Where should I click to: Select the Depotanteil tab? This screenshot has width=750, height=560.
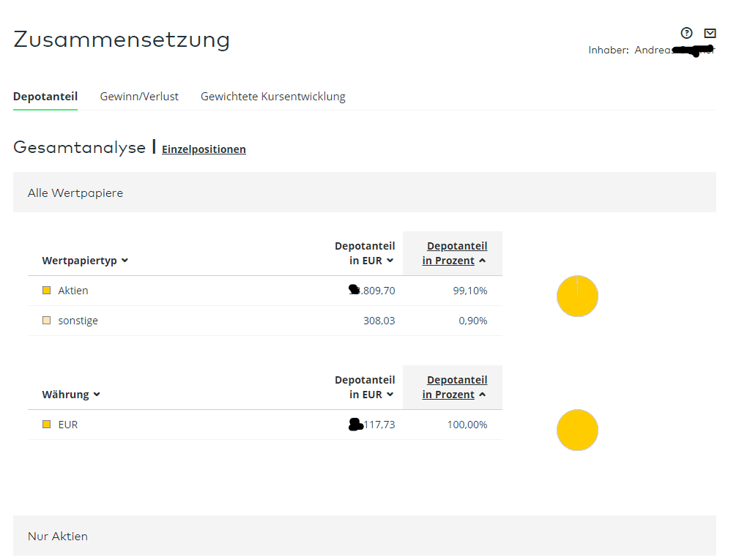[x=45, y=97]
